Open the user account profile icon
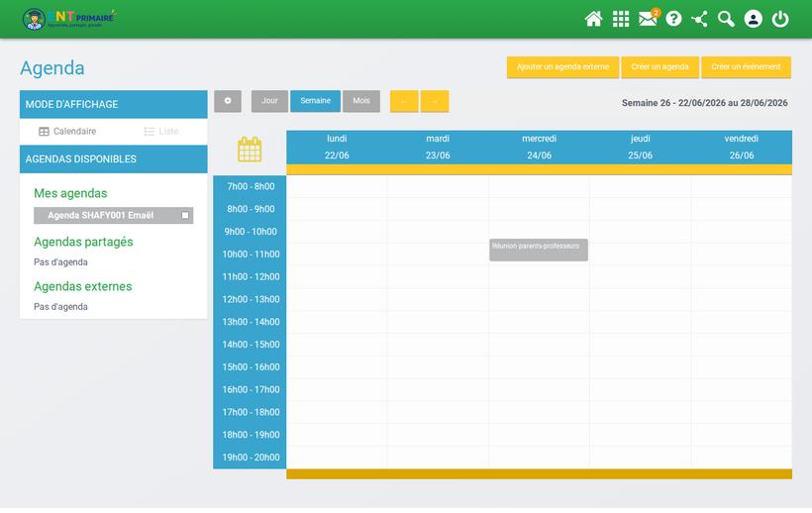 (753, 19)
